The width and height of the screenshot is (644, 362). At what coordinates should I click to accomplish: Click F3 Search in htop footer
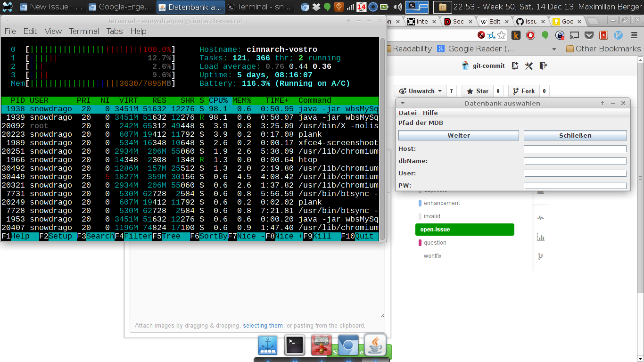pos(96,236)
